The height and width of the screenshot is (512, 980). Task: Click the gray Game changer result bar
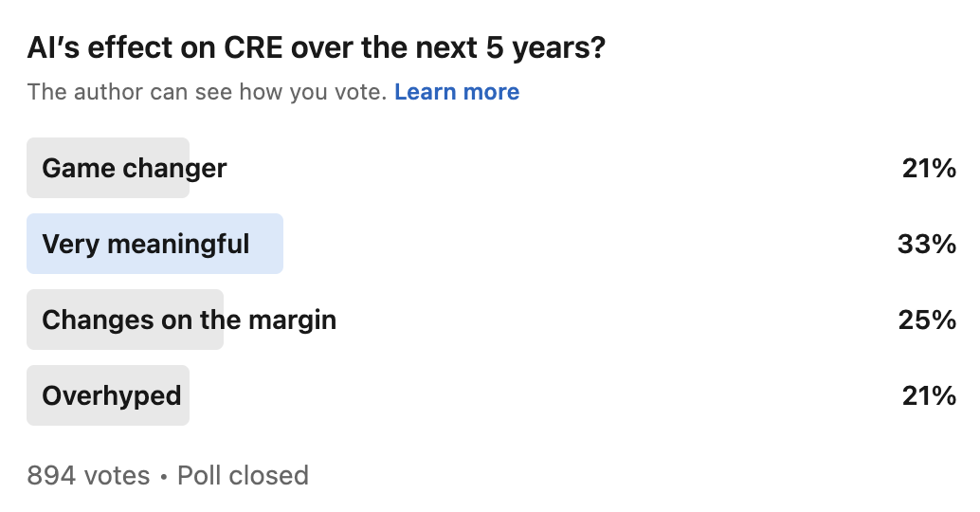[108, 168]
